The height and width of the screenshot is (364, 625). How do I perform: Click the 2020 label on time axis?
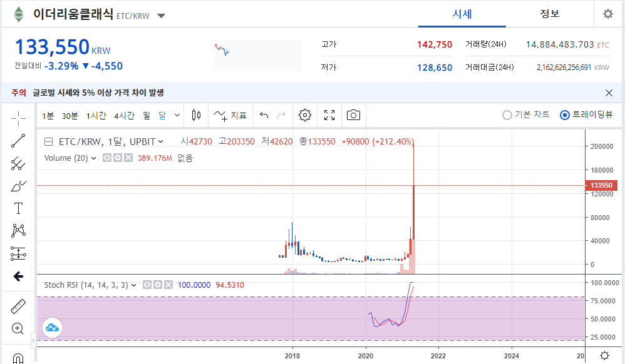tap(366, 356)
